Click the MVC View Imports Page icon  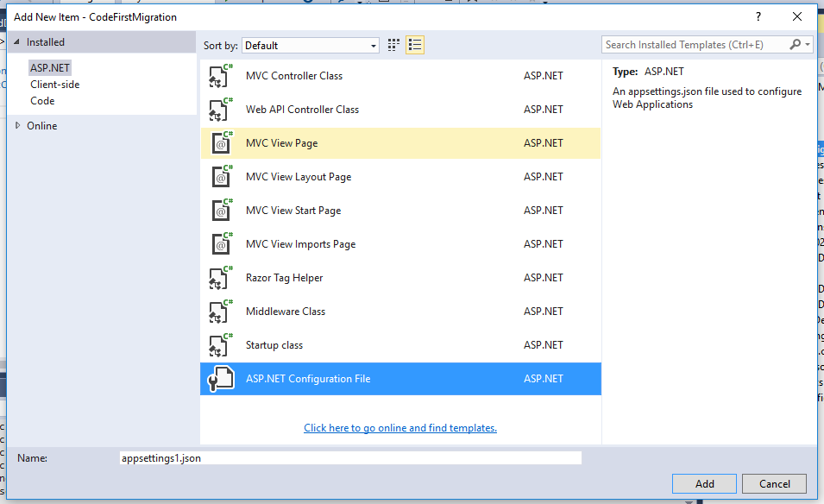[x=221, y=244]
